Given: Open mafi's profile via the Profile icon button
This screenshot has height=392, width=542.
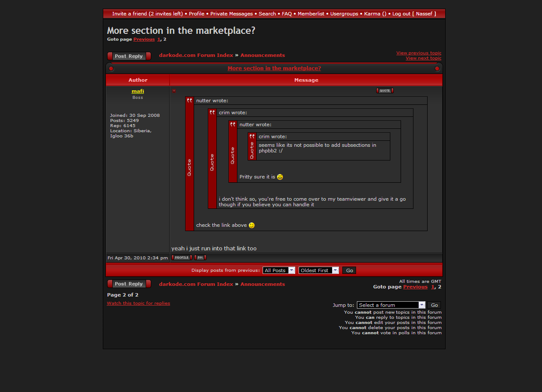Looking at the screenshot, I should pyautogui.click(x=182, y=257).
